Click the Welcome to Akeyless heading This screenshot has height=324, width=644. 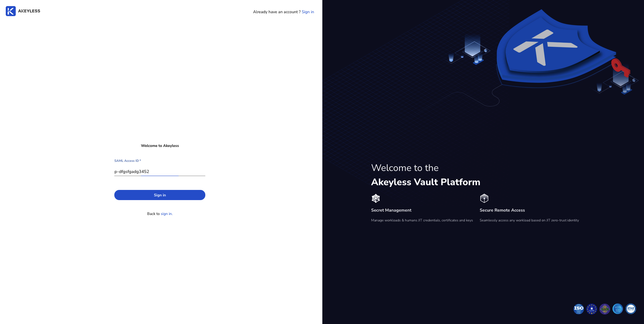click(x=160, y=146)
